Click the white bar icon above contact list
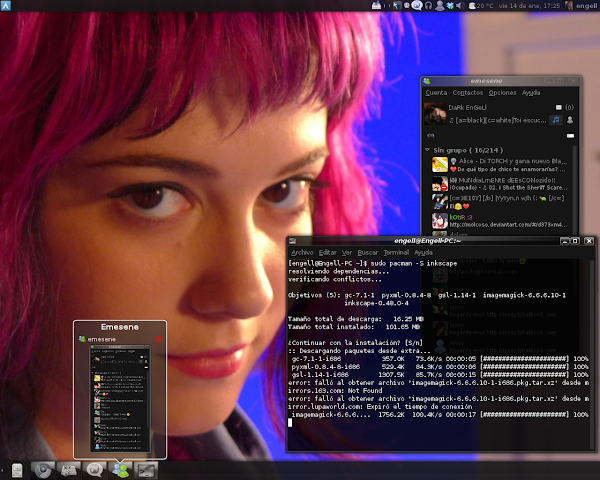This screenshot has height=480, width=600. 570,136
